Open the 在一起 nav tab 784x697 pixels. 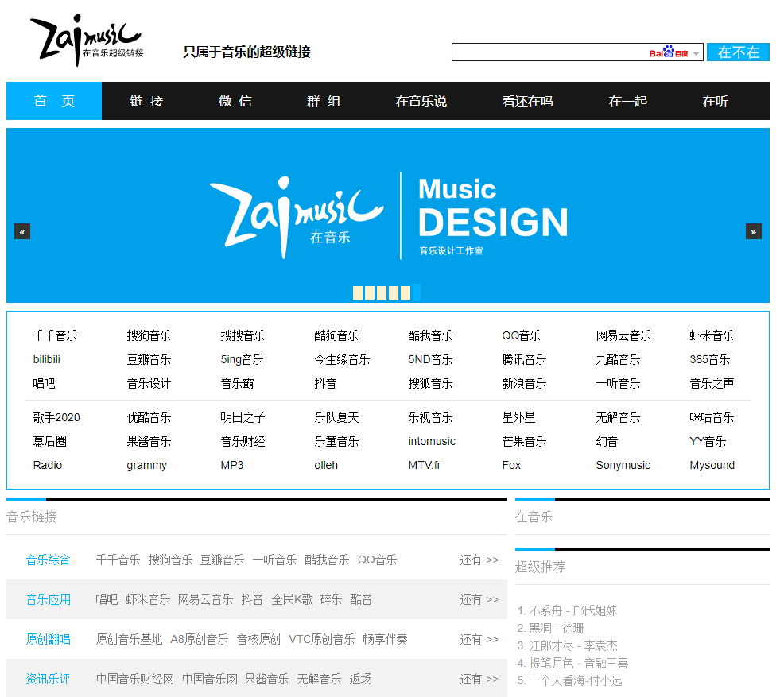(627, 101)
